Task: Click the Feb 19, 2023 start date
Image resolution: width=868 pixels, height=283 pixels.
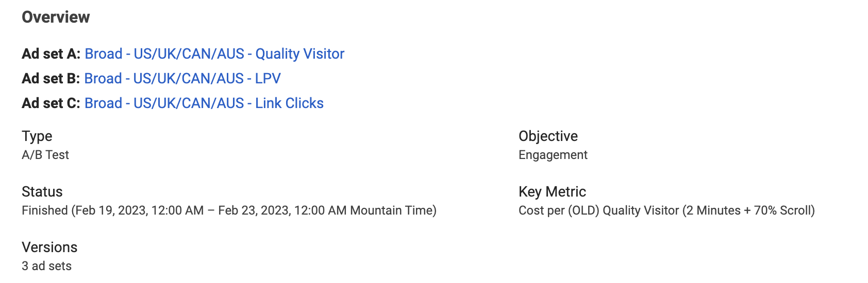Action: click(x=111, y=210)
